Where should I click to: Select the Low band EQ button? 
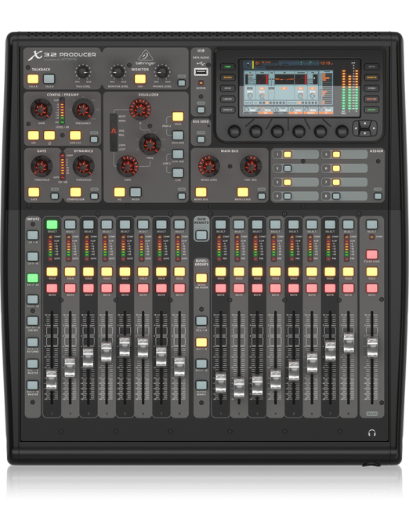[x=178, y=172]
